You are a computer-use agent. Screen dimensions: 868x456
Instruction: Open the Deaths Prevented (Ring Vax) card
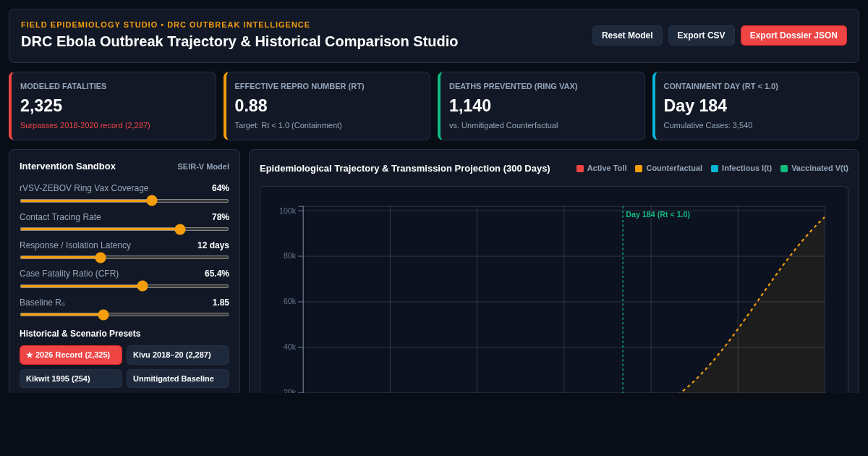(541, 106)
